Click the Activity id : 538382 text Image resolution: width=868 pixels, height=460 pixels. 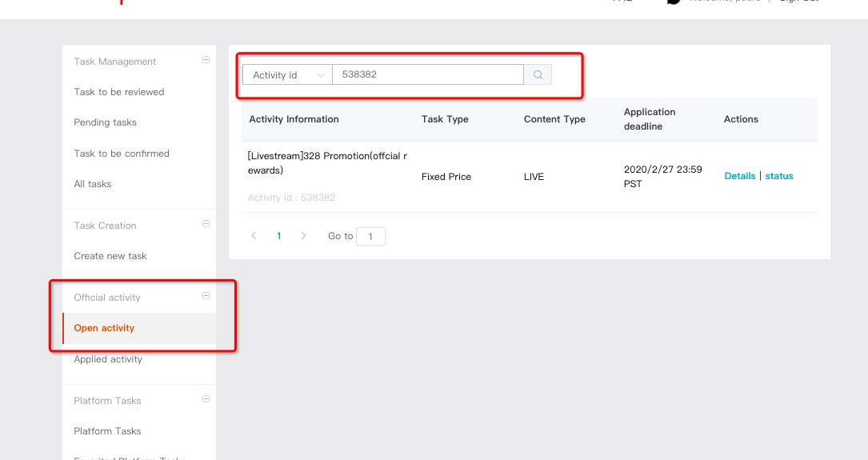(x=291, y=198)
